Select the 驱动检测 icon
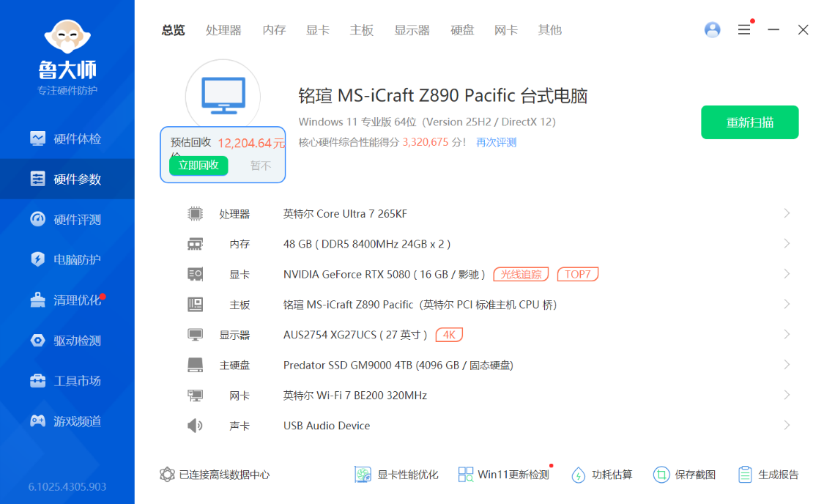The width and height of the screenshot is (824, 504). point(38,340)
